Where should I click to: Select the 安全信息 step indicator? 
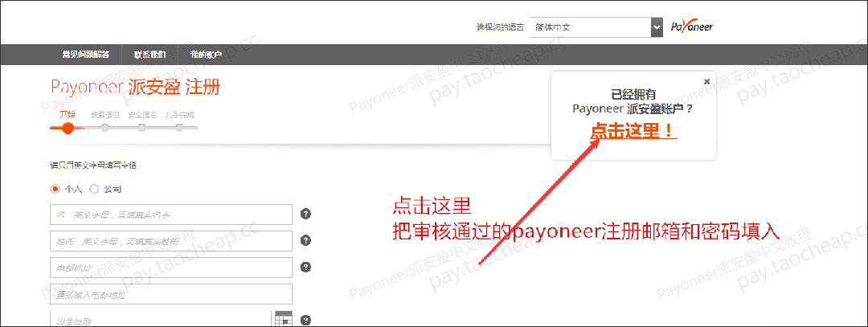pos(141,128)
